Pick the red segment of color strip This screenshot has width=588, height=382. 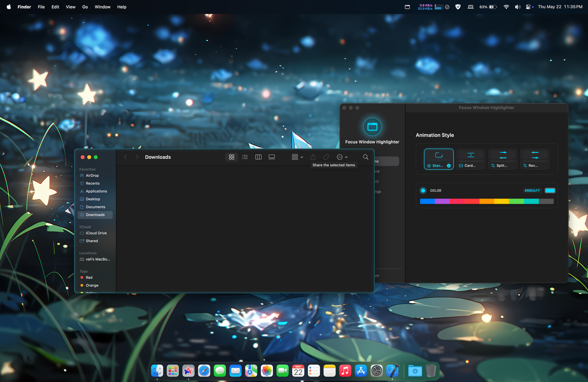[472, 201]
